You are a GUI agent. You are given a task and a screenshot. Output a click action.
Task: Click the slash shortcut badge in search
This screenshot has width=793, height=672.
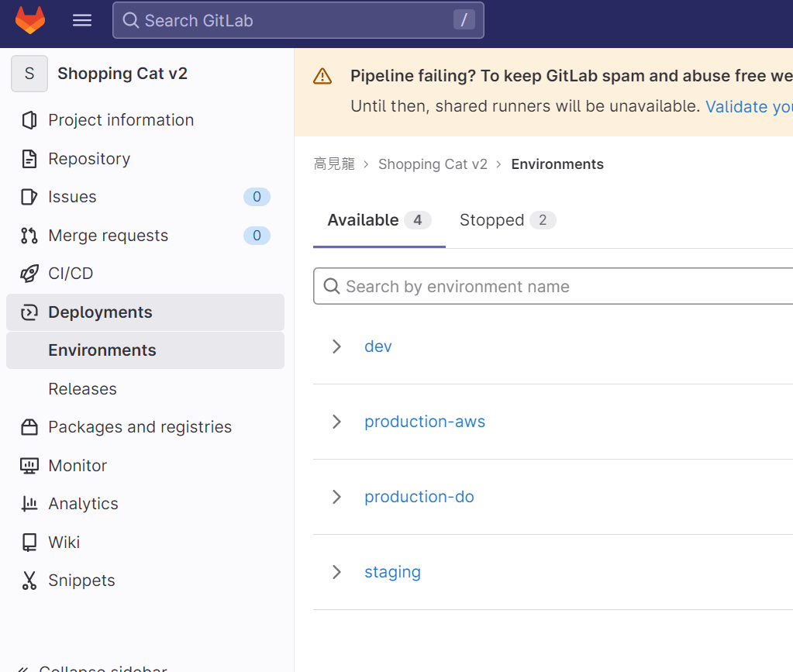pos(464,19)
